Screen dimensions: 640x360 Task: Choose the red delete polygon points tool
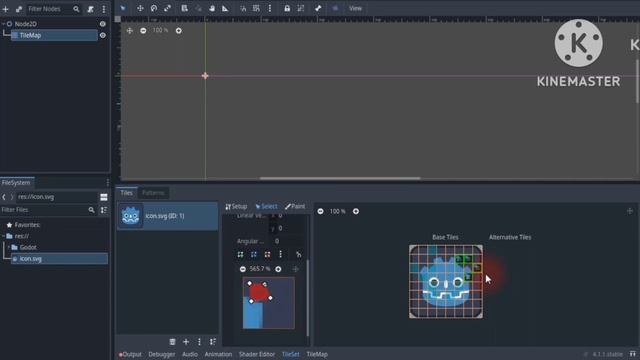[x=267, y=255]
